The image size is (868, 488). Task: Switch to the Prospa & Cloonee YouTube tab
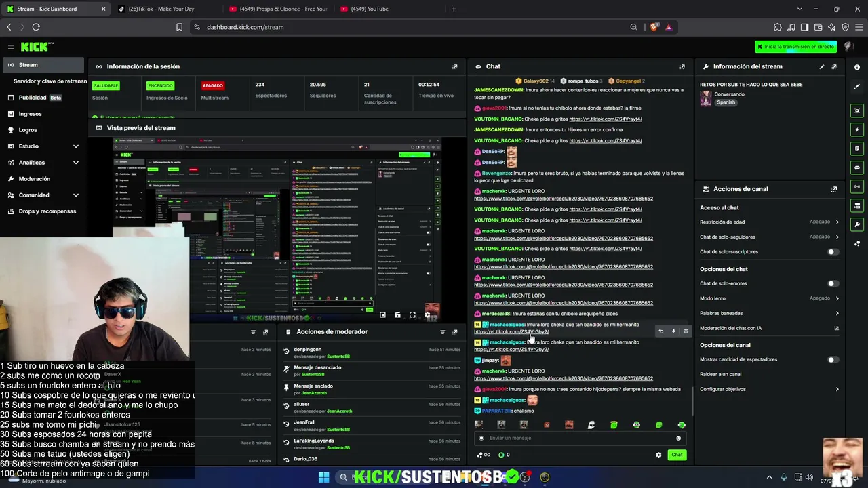click(278, 9)
